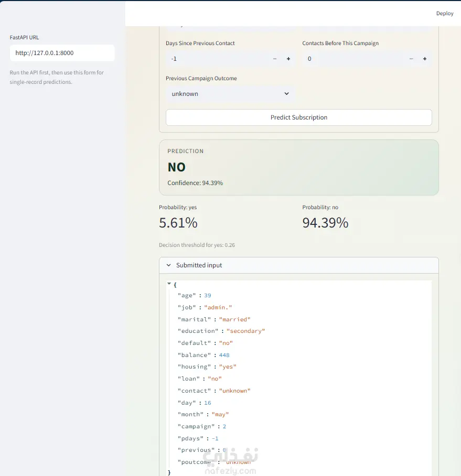
Task: Click the "day" value 16
Action: 207,403
